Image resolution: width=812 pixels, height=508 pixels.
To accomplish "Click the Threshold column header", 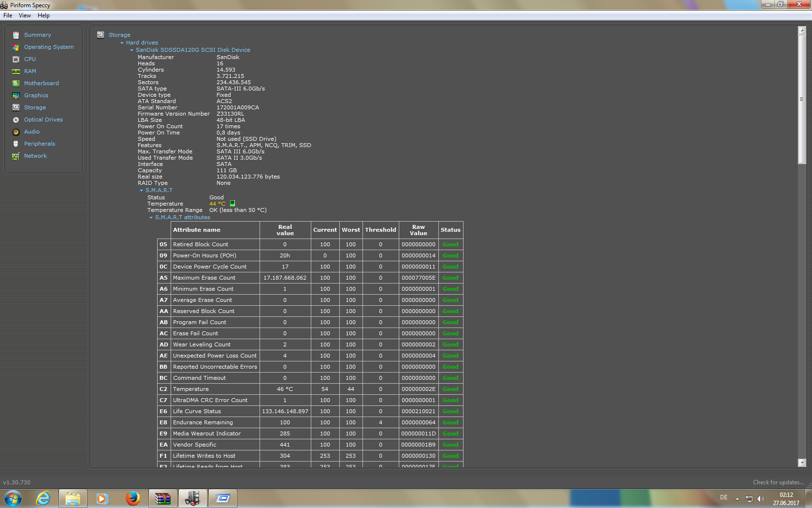I will coord(380,230).
